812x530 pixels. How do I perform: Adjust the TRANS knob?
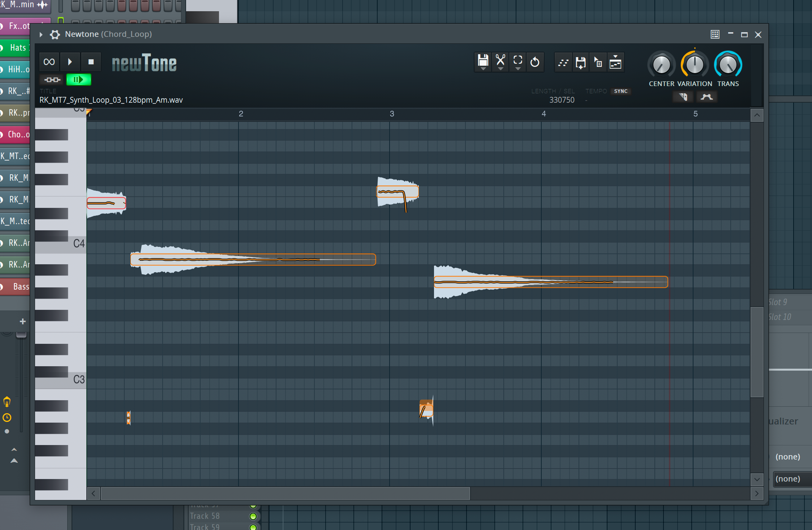[x=728, y=65]
